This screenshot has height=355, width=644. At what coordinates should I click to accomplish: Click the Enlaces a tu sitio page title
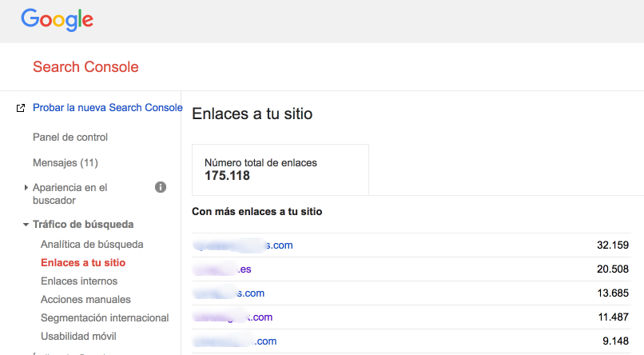(252, 114)
